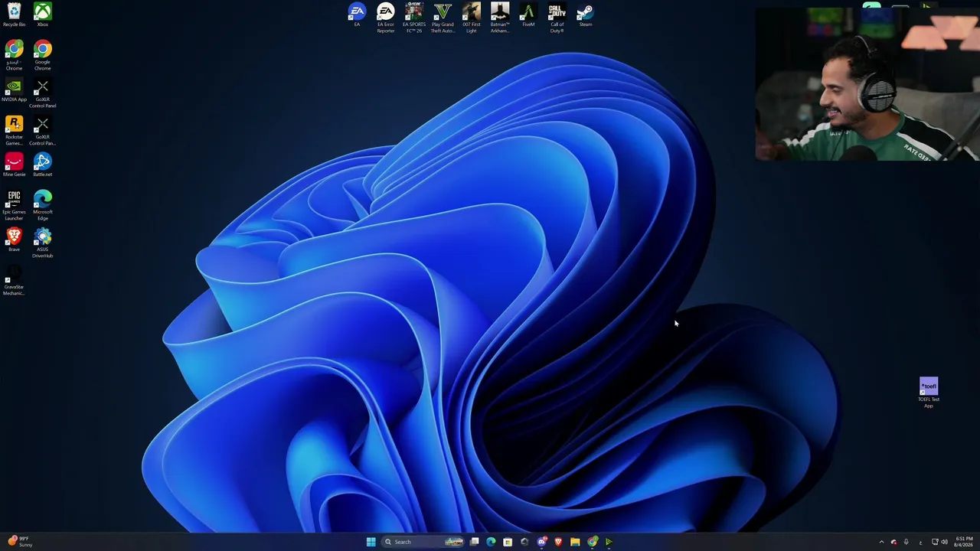Launch the Brave browser desktop shortcut
The image size is (980, 551).
point(14,240)
